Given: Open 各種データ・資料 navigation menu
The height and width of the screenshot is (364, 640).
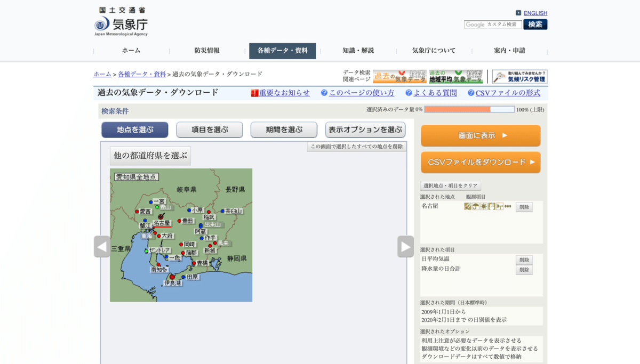Looking at the screenshot, I should click(283, 51).
